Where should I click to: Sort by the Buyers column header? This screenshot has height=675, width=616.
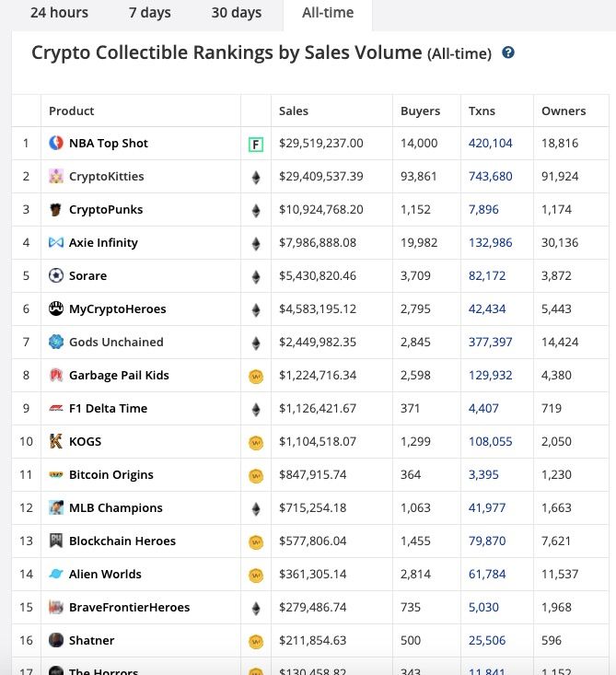420,111
